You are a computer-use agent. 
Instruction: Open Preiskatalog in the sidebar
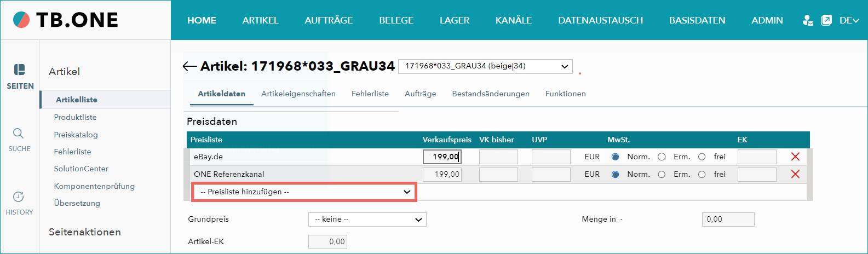[76, 135]
